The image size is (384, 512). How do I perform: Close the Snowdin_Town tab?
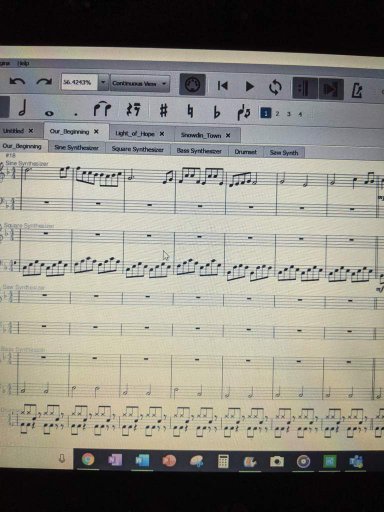[x=228, y=135]
